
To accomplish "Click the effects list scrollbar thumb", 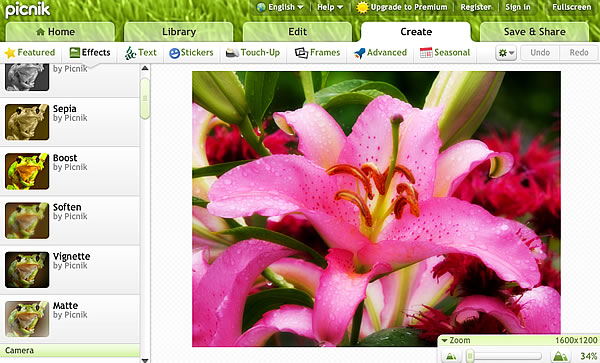I will pos(145,98).
